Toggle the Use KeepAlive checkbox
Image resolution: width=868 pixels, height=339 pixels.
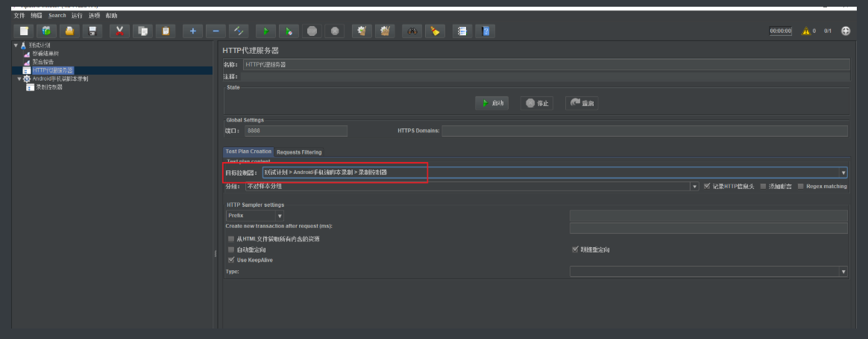coord(231,260)
